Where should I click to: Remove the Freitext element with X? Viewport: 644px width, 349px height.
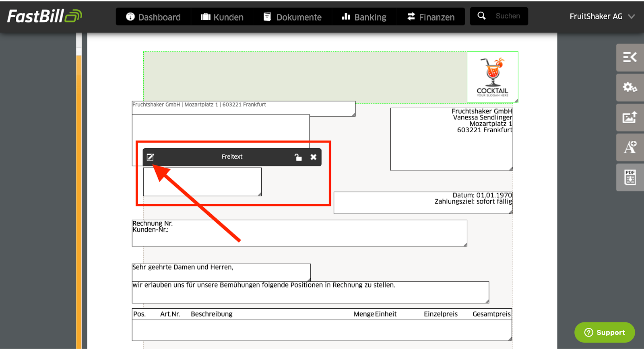click(x=314, y=157)
